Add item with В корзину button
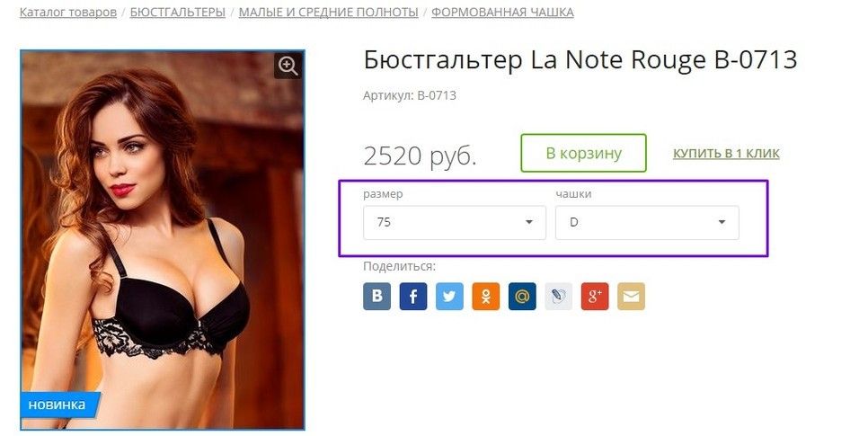Screen dimensions: 868x436 pos(583,153)
